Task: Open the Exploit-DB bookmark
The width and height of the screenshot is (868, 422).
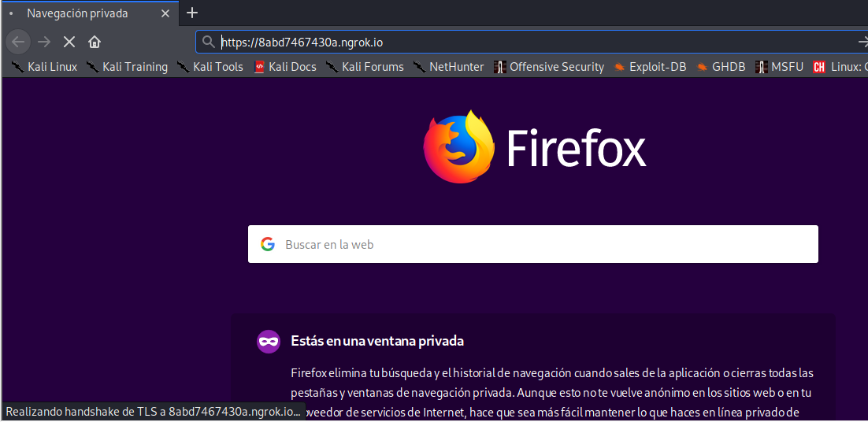Action: tap(651, 67)
